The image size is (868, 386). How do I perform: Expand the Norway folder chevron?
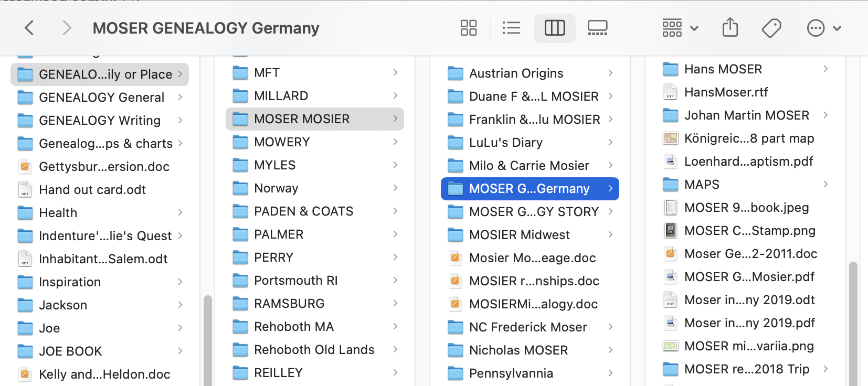click(x=395, y=188)
